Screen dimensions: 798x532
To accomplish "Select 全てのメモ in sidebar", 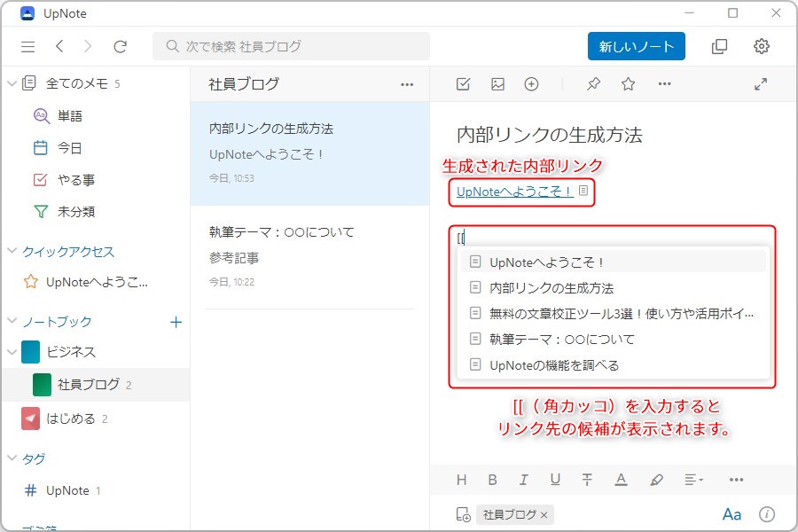I will (x=76, y=83).
